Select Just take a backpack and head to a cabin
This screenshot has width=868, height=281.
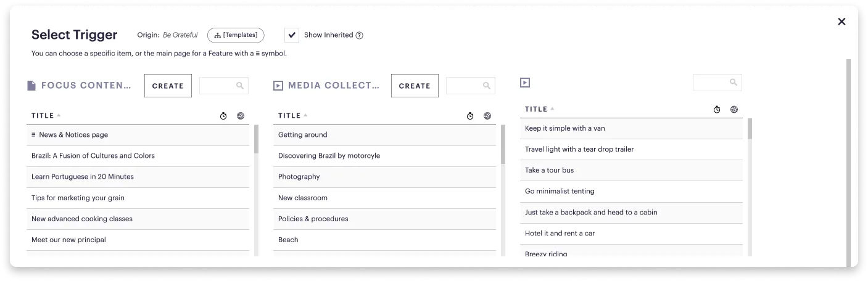(631, 213)
